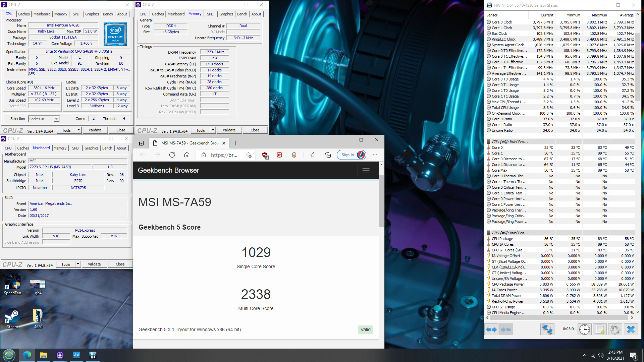Viewport: 644px width, 362px height.
Task: Click HWiNFO vertical scrollbar down arrow
Action: pyautogui.click(x=638, y=312)
